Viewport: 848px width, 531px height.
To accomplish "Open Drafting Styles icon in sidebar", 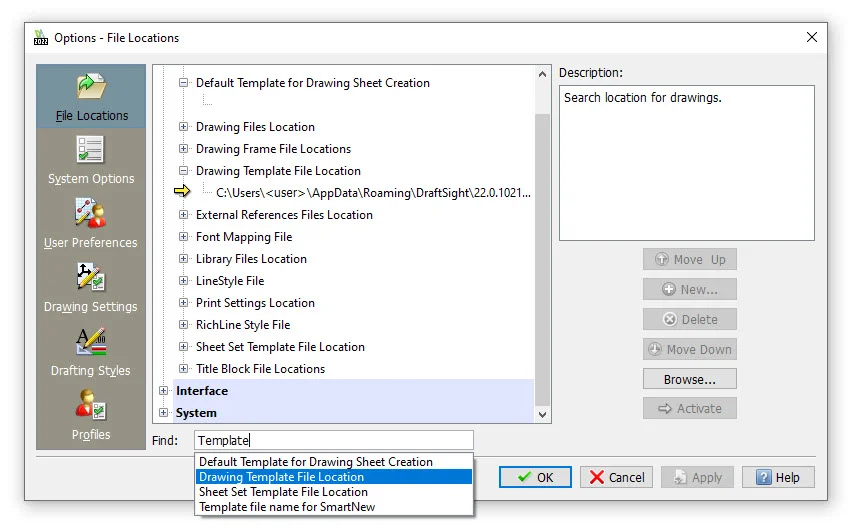I will coord(91,342).
